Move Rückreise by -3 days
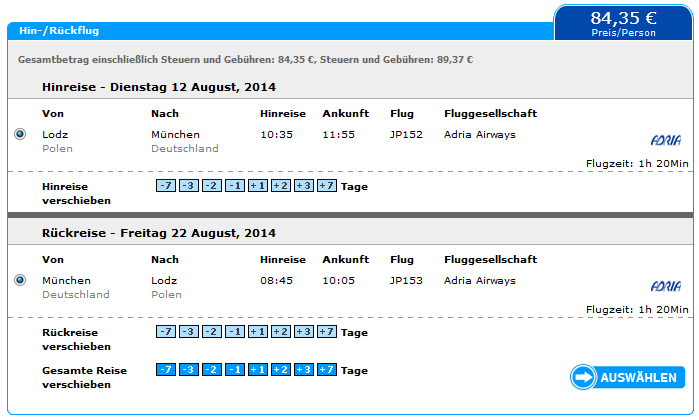 (189, 332)
